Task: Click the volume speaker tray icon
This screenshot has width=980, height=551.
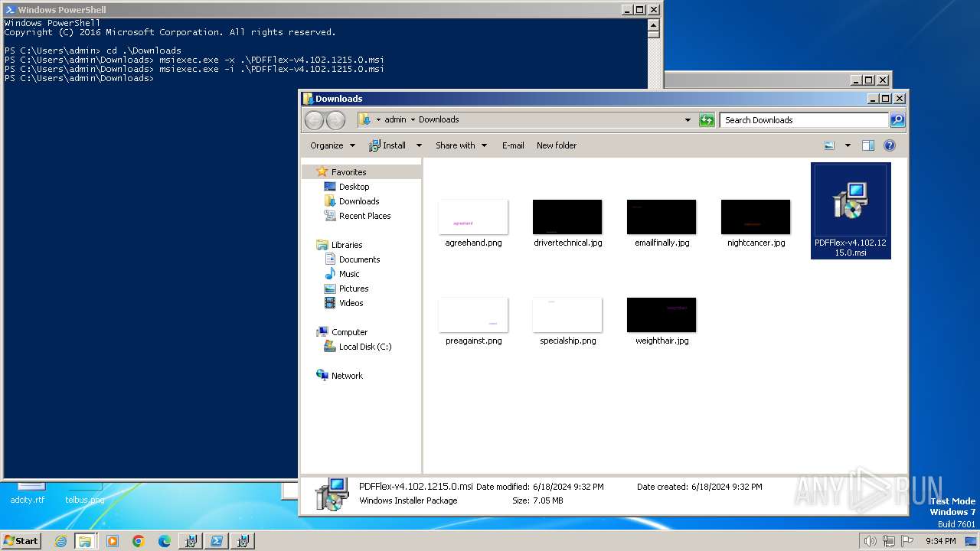Action: pyautogui.click(x=871, y=541)
